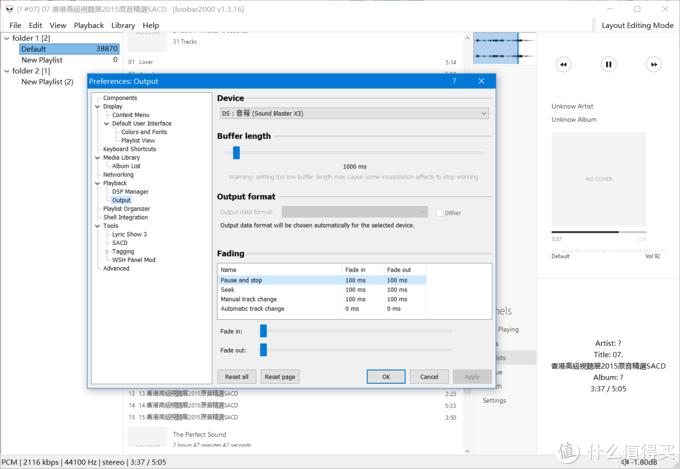Cancel the preferences dialog
Viewport: 680px width, 469px height.
pyautogui.click(x=429, y=377)
